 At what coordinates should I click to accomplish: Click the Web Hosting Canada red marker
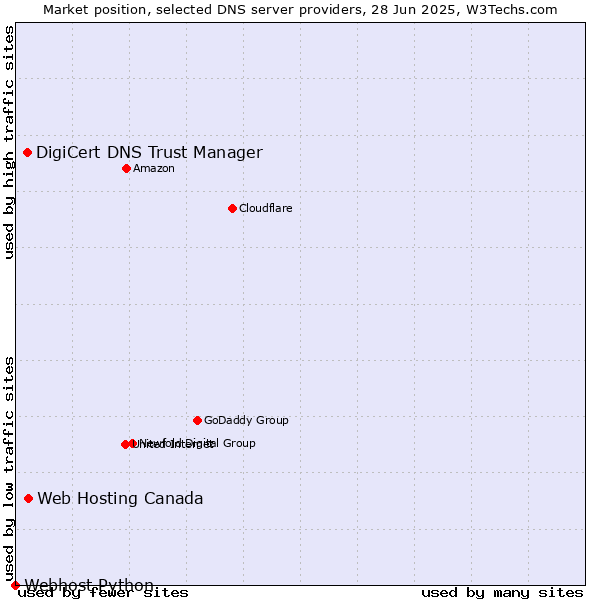29,499
